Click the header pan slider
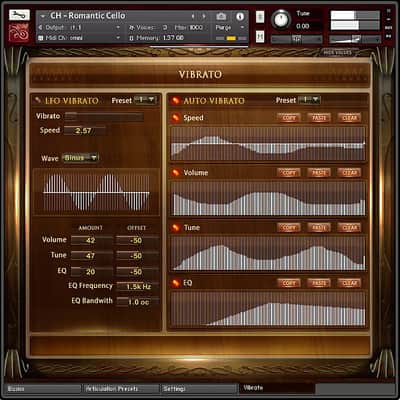This screenshot has width=400, height=400. pyautogui.click(x=296, y=39)
